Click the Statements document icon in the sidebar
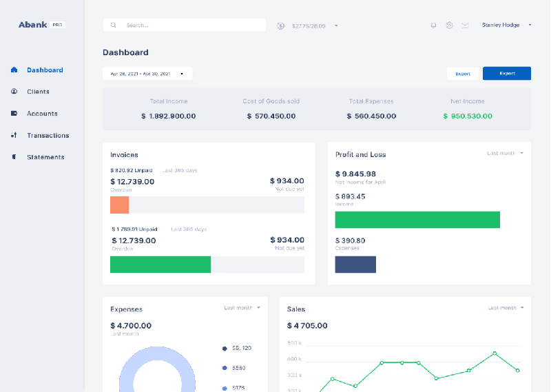 pos(14,157)
